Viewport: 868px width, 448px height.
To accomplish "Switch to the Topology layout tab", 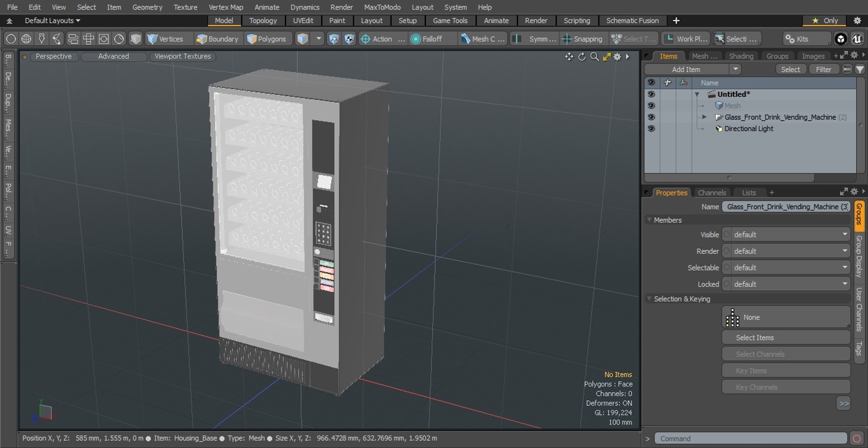I will 263,20.
